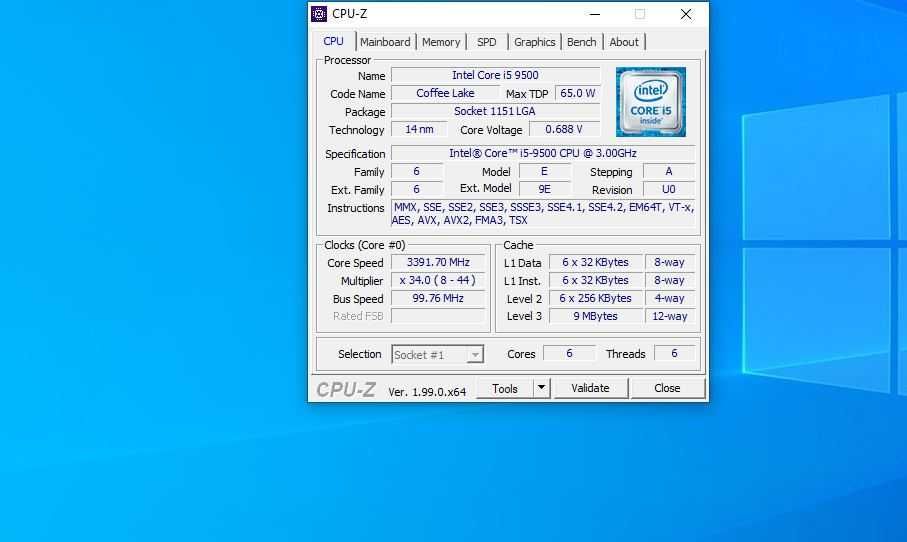Click the Cores count field
This screenshot has height=542, width=907.
point(569,353)
